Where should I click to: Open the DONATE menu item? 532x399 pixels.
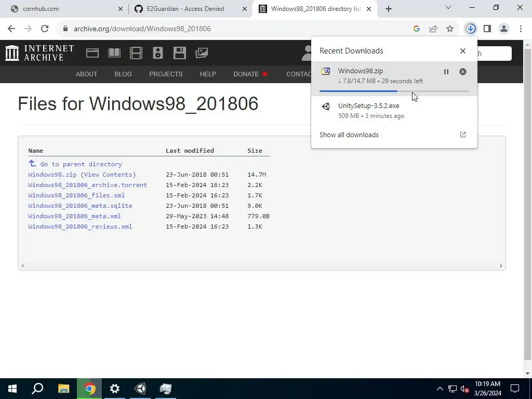250,74
